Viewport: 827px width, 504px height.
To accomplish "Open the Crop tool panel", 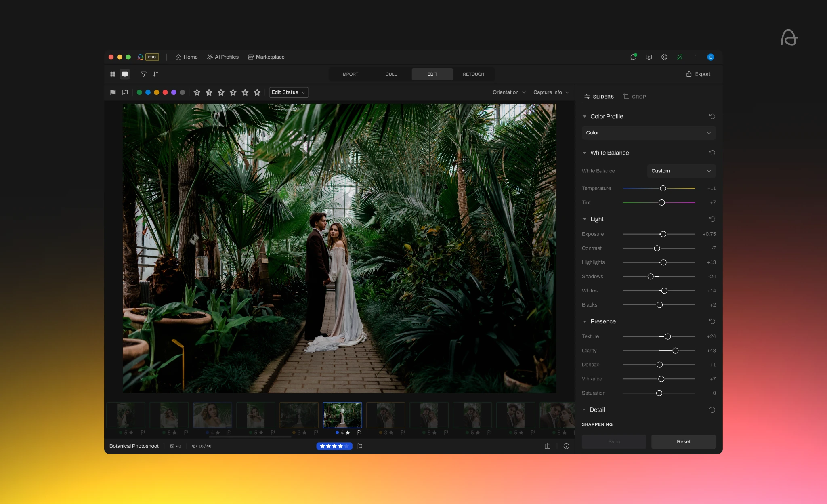I will 634,97.
